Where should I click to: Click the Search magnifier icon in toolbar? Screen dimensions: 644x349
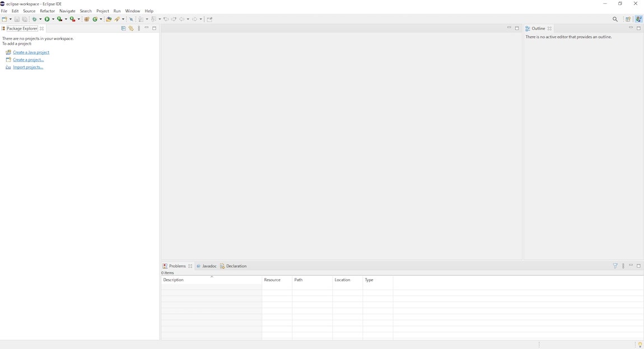[615, 19]
